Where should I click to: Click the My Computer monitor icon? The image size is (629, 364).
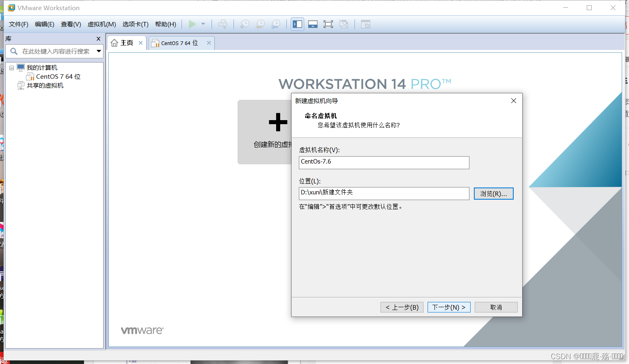tap(21, 67)
